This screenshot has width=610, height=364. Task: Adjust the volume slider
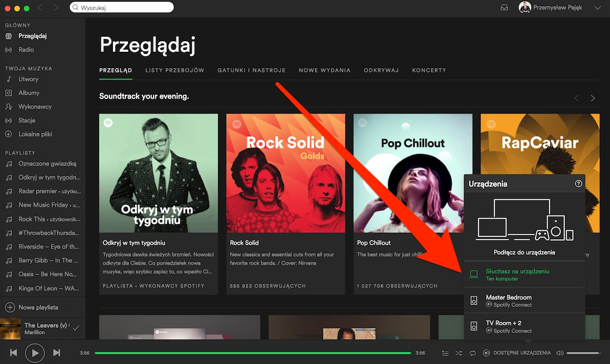pyautogui.click(x=584, y=353)
